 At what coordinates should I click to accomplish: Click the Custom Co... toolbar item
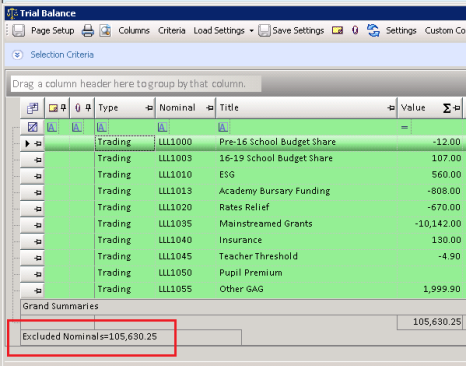click(x=445, y=31)
